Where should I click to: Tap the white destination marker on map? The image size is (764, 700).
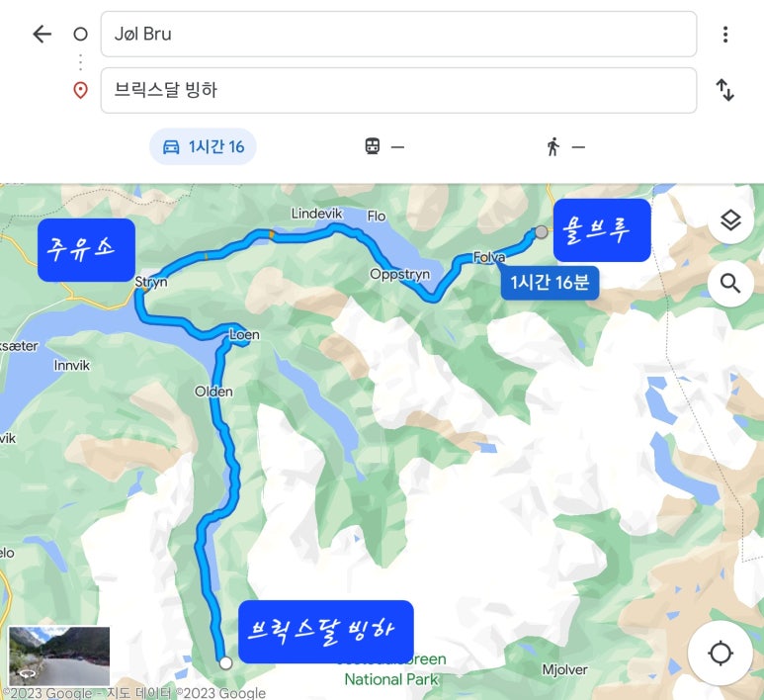(x=225, y=663)
